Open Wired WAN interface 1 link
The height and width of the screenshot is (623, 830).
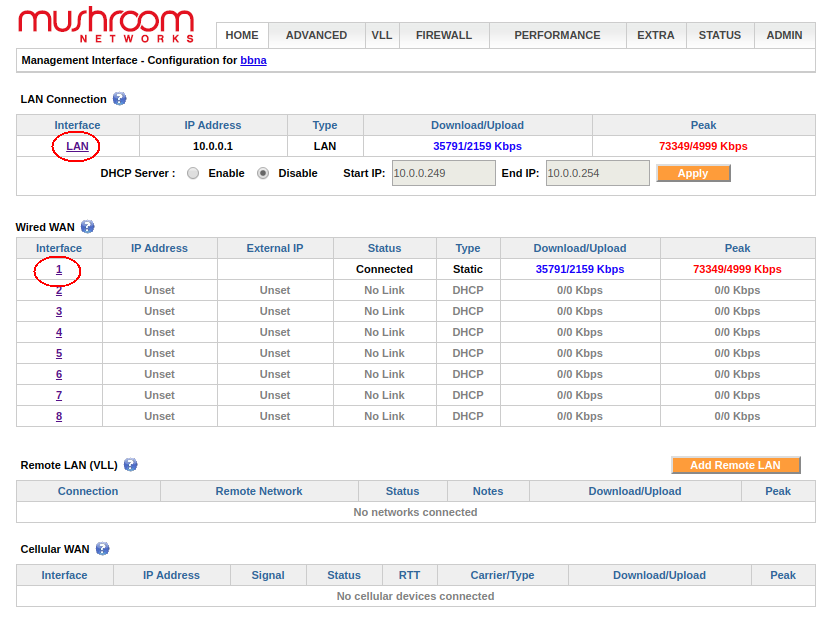click(59, 269)
